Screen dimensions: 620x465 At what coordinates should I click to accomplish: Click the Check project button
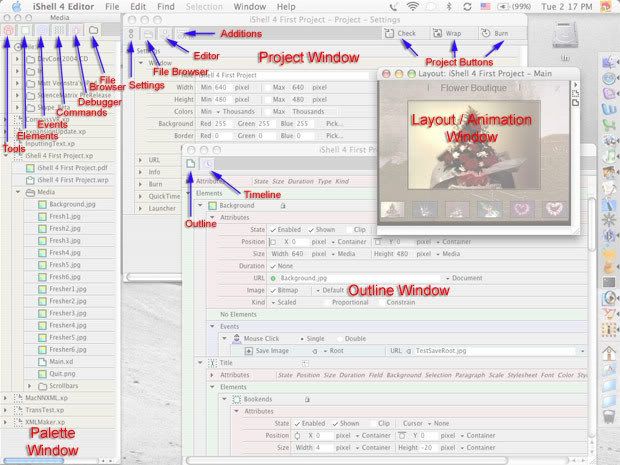tap(400, 34)
